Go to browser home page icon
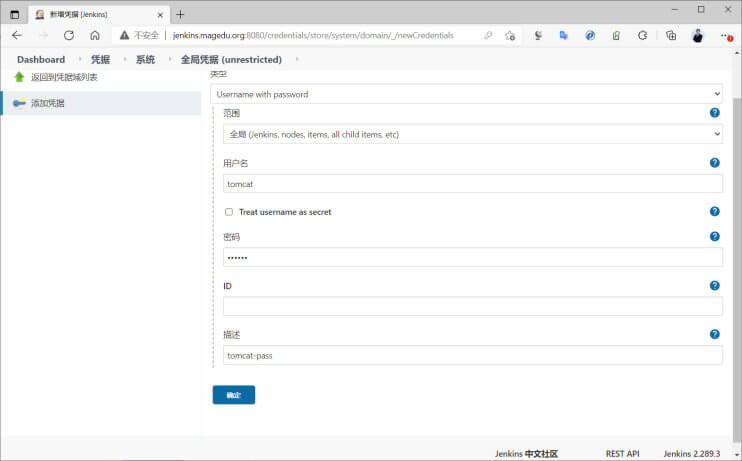Viewport: 742px width, 461px height. (x=95, y=35)
